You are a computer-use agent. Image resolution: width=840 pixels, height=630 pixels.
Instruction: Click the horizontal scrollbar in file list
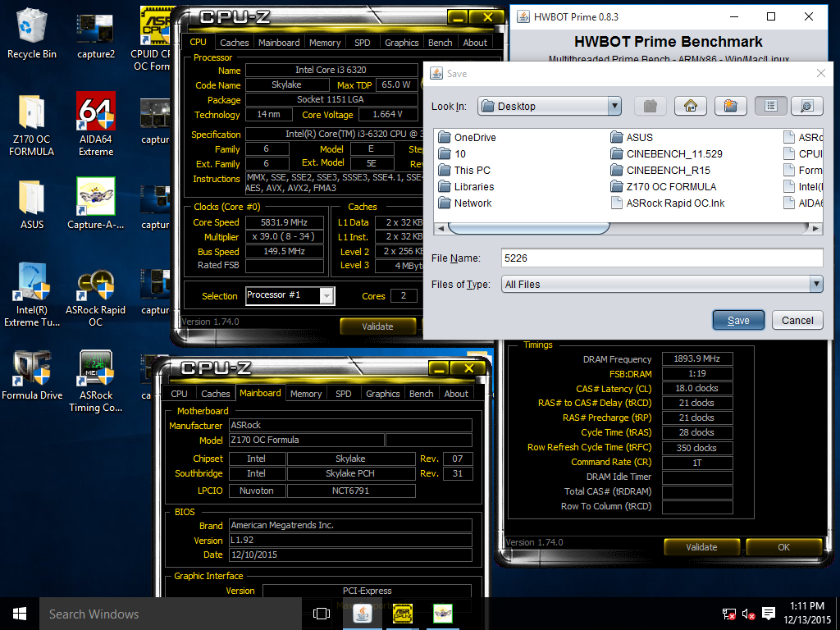click(x=529, y=228)
